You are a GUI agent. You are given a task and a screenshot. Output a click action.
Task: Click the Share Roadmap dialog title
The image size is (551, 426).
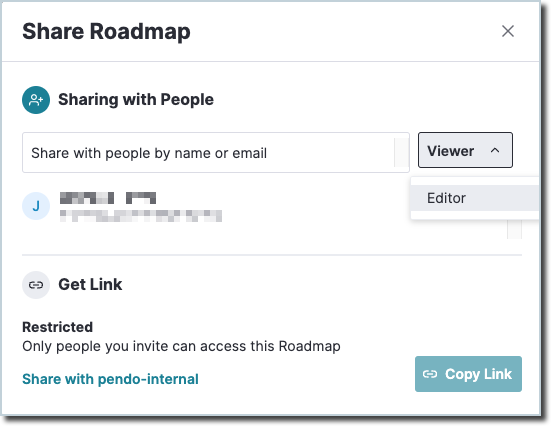106,32
